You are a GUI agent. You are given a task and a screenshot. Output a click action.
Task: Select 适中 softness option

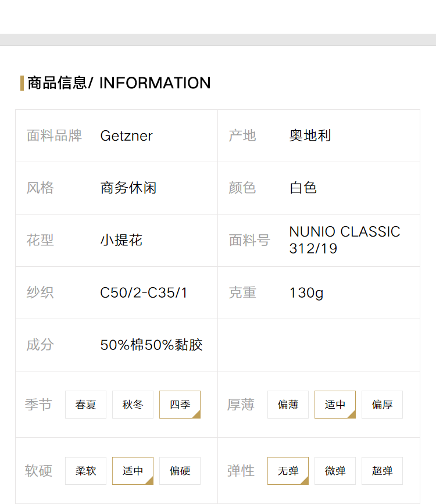point(133,470)
